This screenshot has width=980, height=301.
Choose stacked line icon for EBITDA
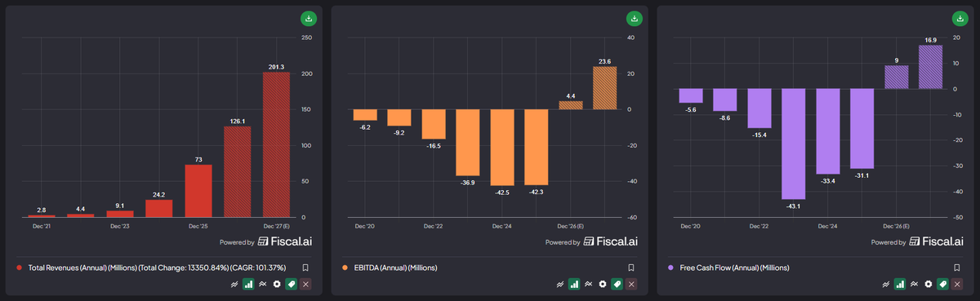tap(588, 284)
